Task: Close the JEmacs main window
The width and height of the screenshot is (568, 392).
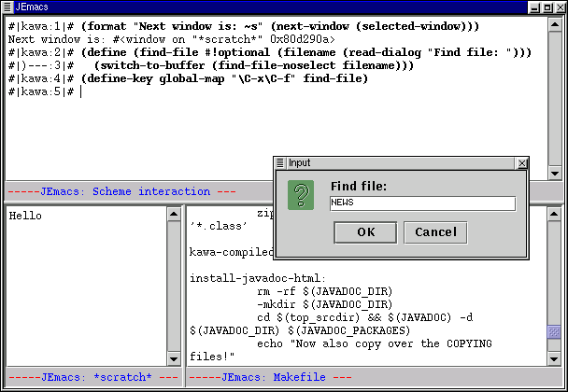Action: pyautogui.click(x=559, y=7)
